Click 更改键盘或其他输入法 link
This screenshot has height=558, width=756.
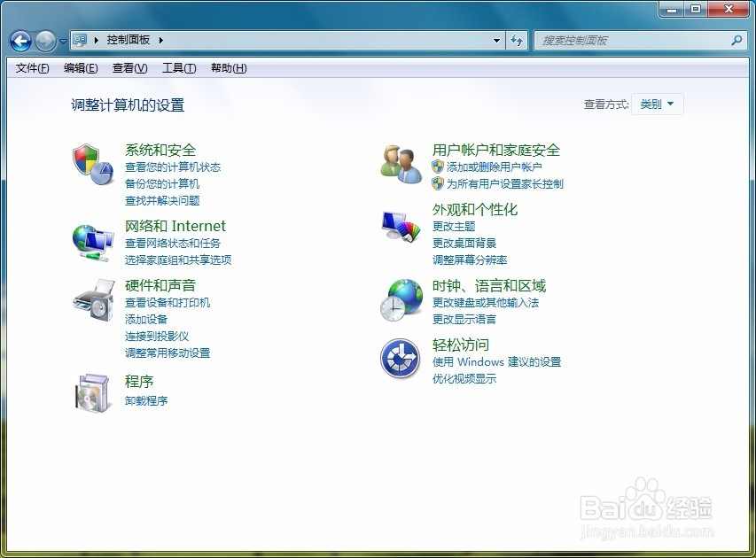(x=486, y=303)
